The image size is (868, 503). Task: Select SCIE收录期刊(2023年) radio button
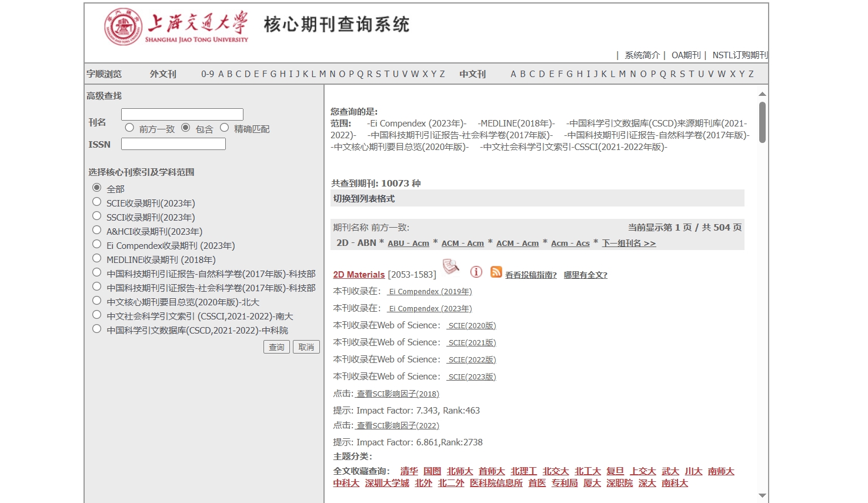(97, 202)
